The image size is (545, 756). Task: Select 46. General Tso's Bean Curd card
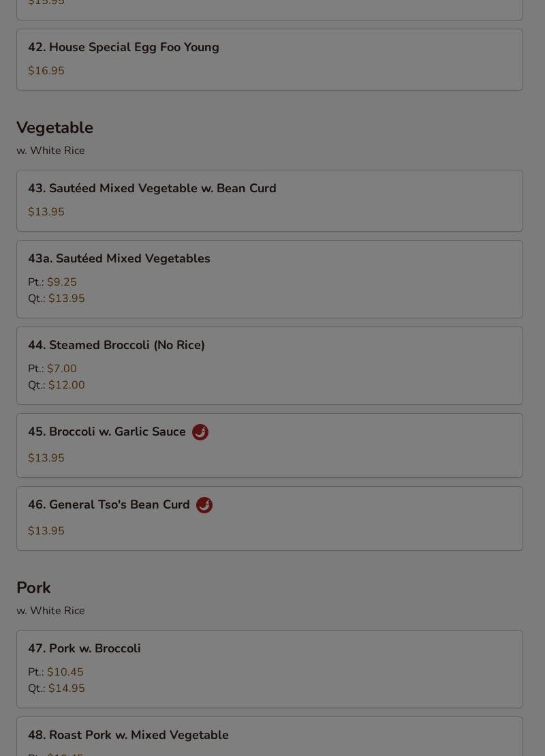(x=109, y=505)
